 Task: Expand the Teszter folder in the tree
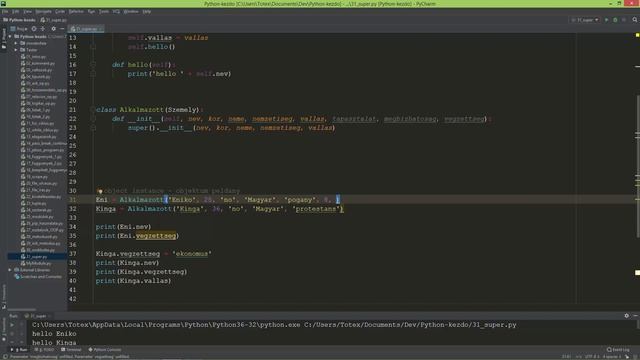16,50
